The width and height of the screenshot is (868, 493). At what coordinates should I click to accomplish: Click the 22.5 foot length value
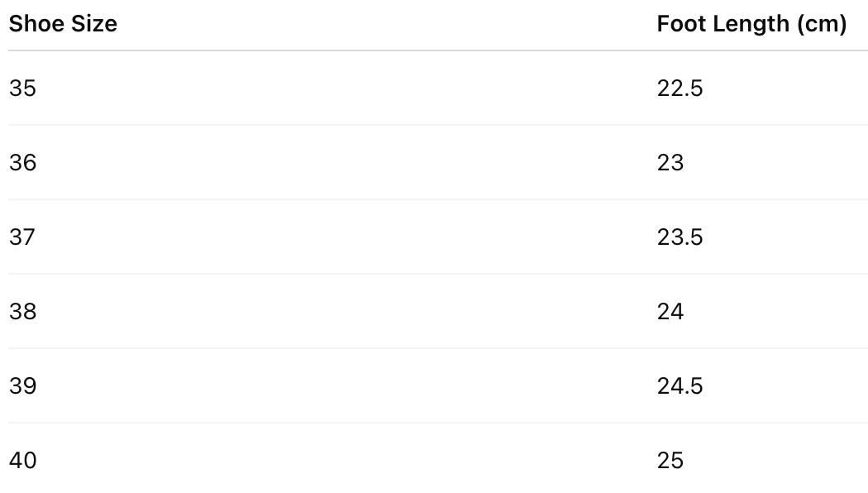pos(680,88)
